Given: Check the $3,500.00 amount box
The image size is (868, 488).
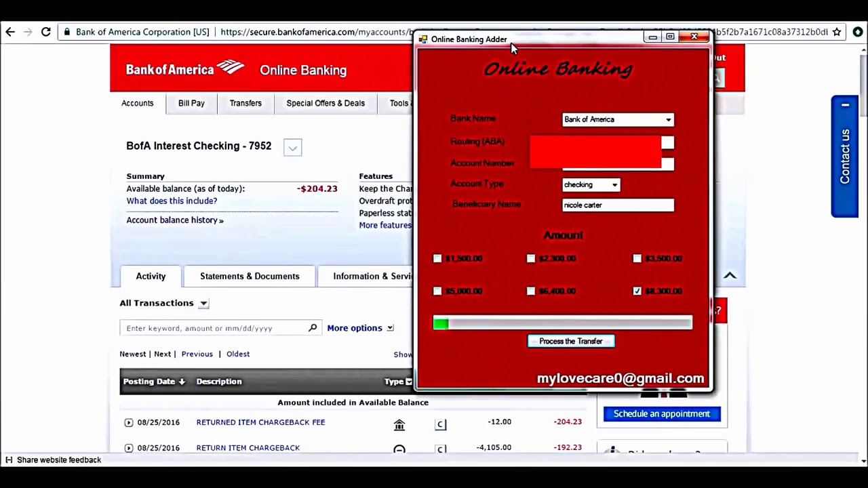Looking at the screenshot, I should pos(637,258).
